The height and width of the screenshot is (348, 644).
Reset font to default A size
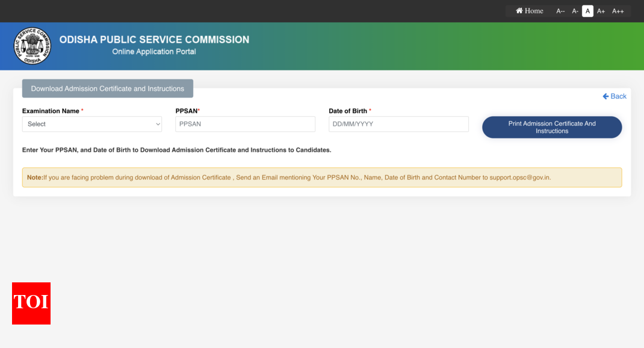coord(588,11)
